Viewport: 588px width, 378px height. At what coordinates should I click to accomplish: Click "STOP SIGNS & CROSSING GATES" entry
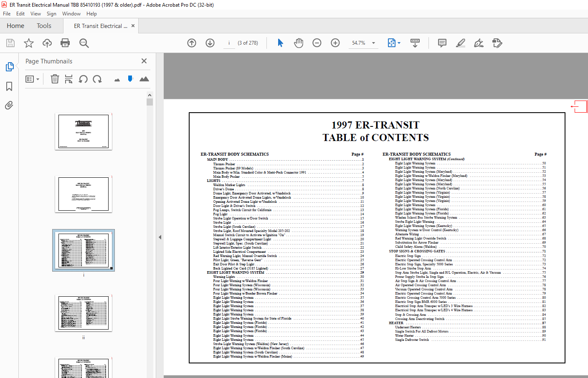(417, 251)
